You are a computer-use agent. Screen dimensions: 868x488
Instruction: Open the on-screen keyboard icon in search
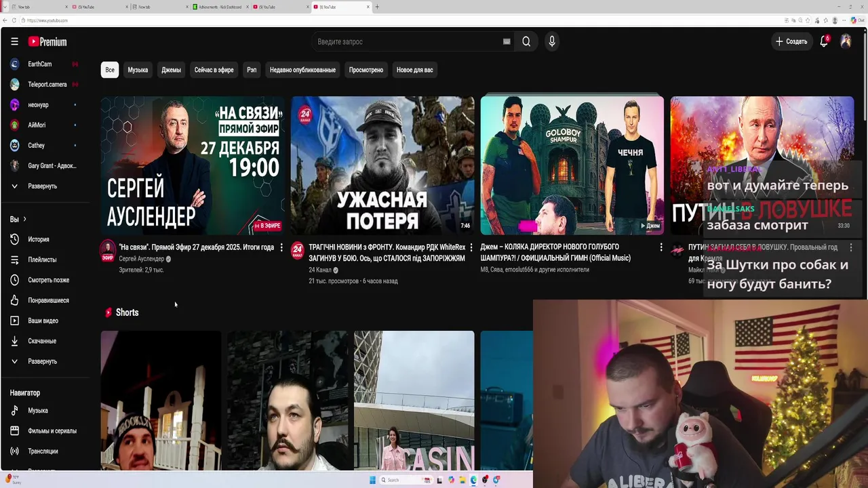tap(507, 41)
